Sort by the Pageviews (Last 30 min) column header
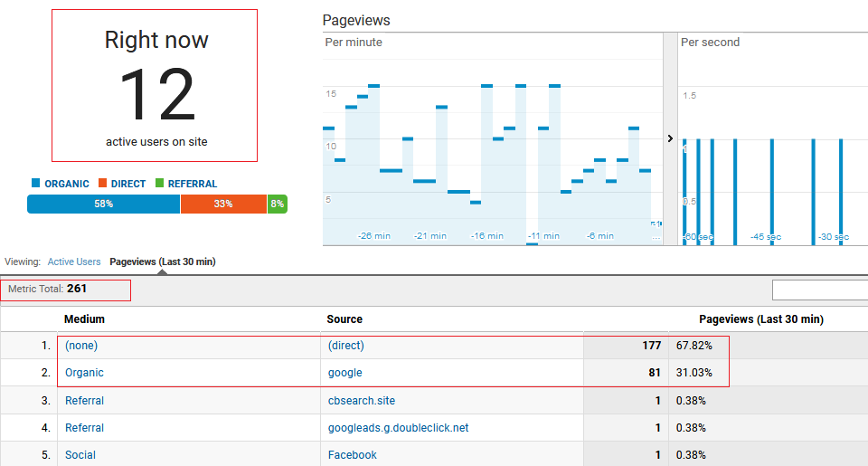The image size is (868, 466). 760,319
